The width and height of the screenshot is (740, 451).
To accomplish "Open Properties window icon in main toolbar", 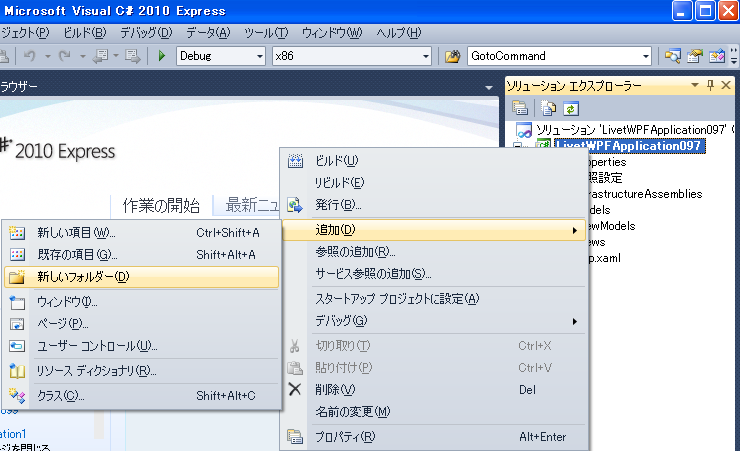I will (x=695, y=56).
